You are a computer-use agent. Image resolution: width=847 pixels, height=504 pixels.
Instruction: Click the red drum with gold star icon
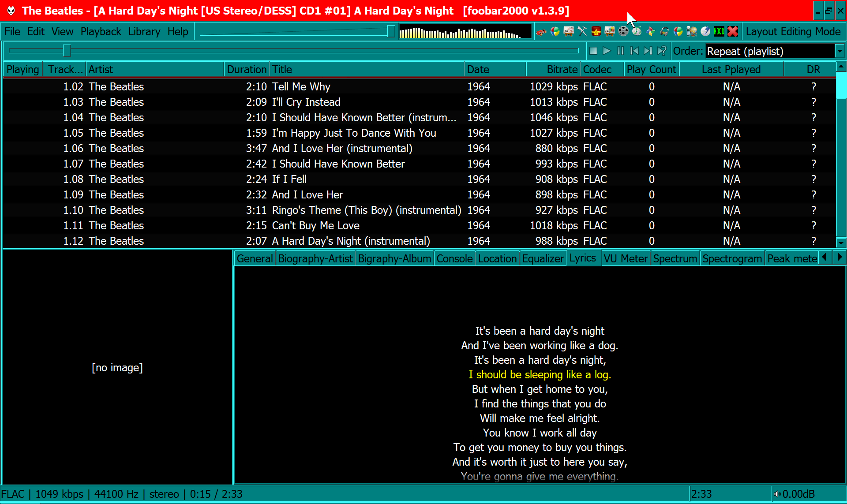click(596, 31)
